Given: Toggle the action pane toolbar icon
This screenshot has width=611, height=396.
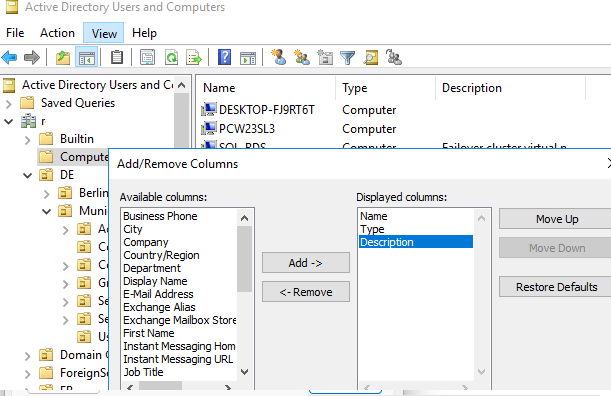Looking at the screenshot, I should (248, 58).
